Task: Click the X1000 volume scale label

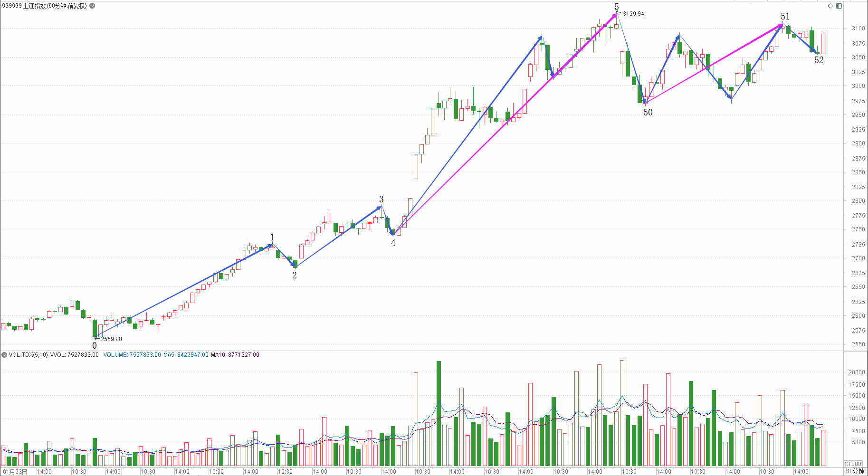Action: (x=853, y=464)
